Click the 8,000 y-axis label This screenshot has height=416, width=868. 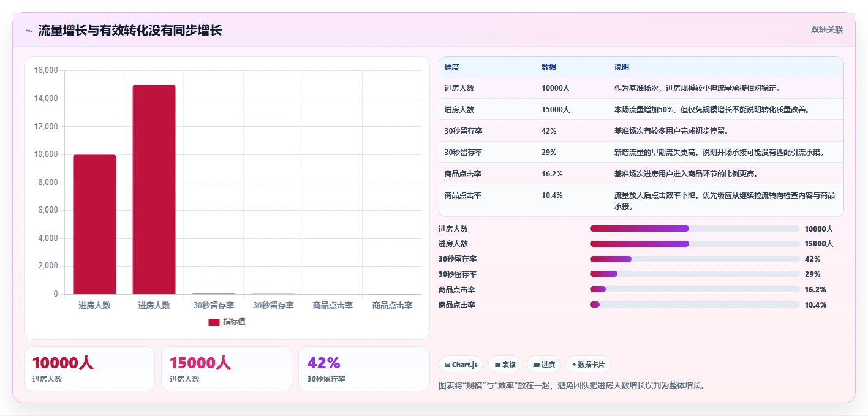(x=48, y=182)
